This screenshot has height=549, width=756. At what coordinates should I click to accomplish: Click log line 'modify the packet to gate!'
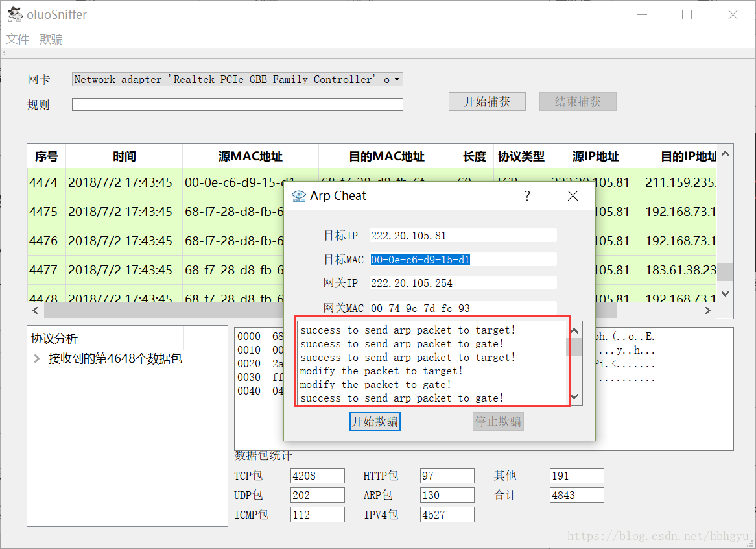[375, 384]
